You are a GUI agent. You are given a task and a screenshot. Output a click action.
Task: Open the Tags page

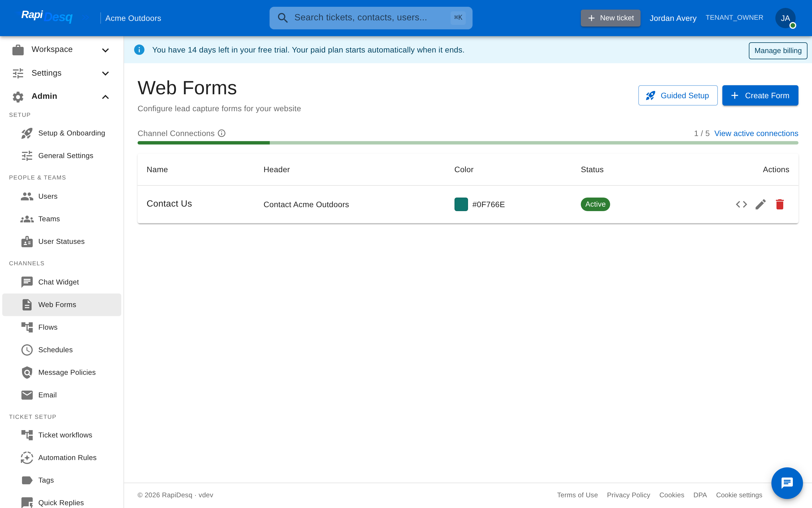pos(62,480)
